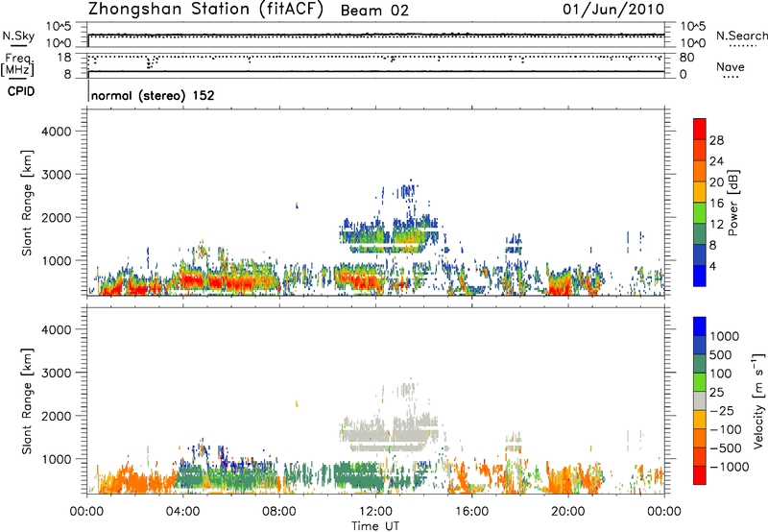Click the '-1000' velocity scale value
Screen dimensions: 768x532
(x=730, y=467)
